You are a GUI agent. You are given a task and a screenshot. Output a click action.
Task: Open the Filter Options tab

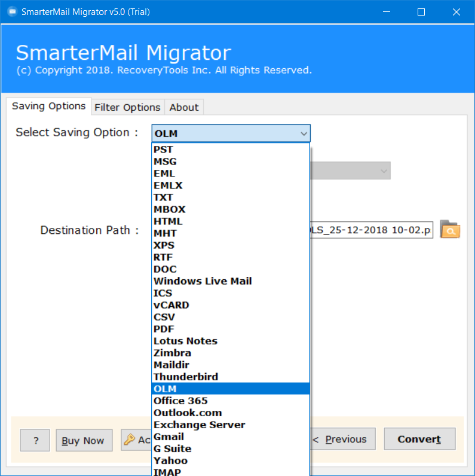coord(127,108)
